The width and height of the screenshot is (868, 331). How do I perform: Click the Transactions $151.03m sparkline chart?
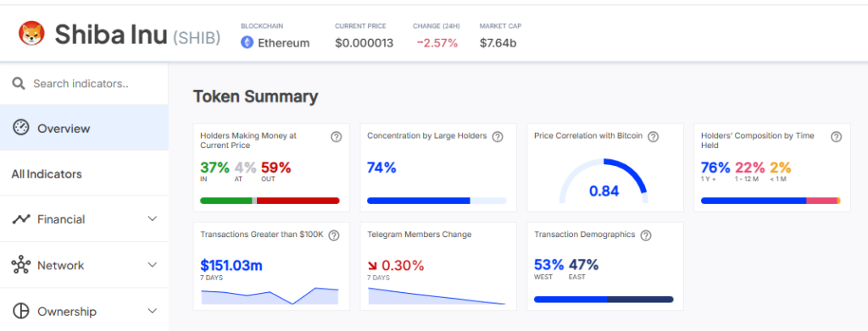270,295
